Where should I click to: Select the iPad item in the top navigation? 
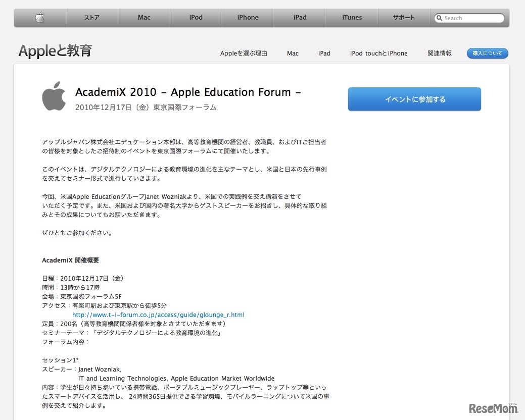(300, 18)
